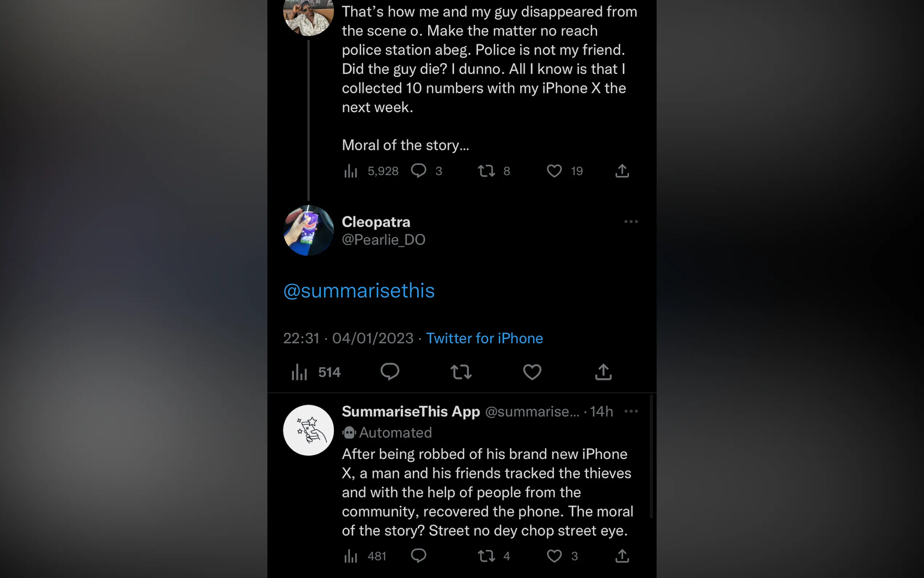Open Cleopatra's profile picture
Screen dimensions: 924x578
tap(308, 230)
